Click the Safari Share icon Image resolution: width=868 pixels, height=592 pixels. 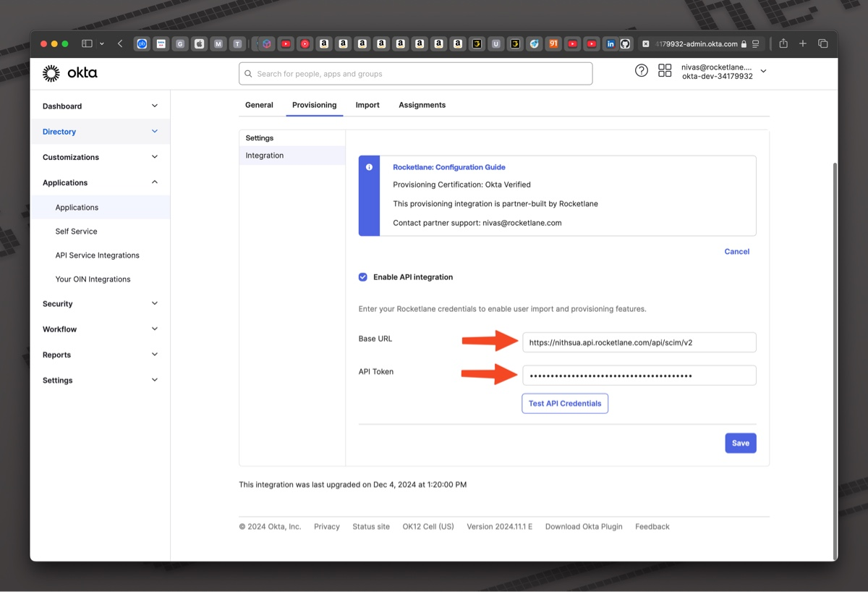[783, 43]
